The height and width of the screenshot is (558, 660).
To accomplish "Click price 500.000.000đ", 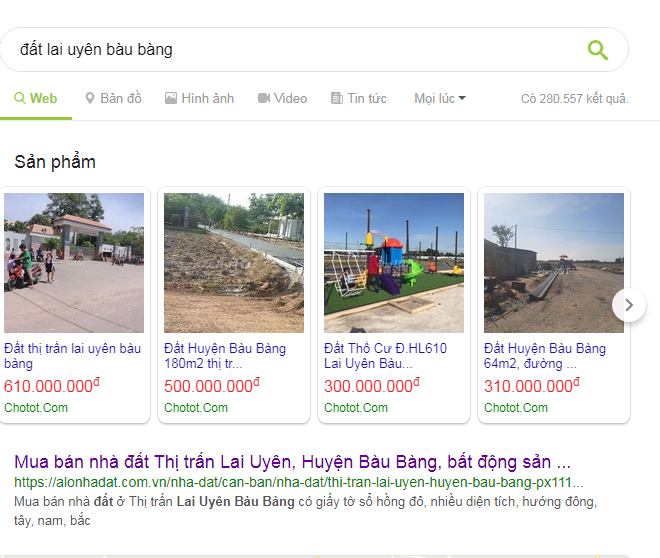I will (212, 386).
